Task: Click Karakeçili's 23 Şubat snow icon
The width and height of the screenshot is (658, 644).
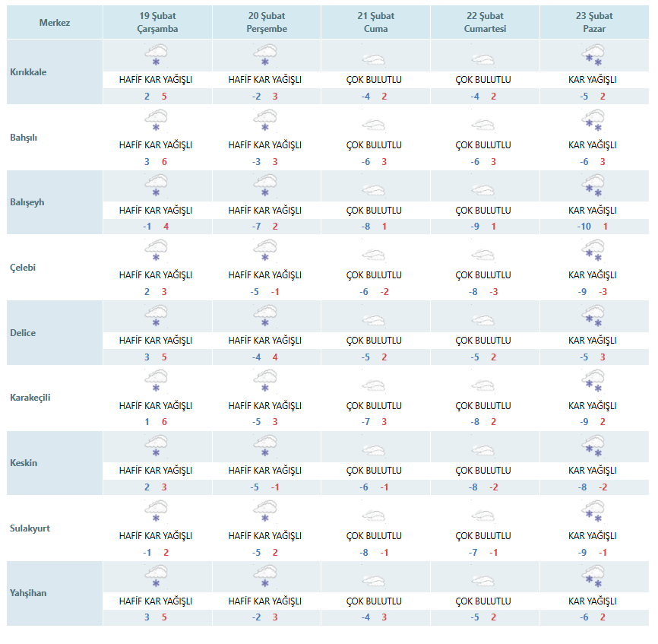Action: click(593, 383)
